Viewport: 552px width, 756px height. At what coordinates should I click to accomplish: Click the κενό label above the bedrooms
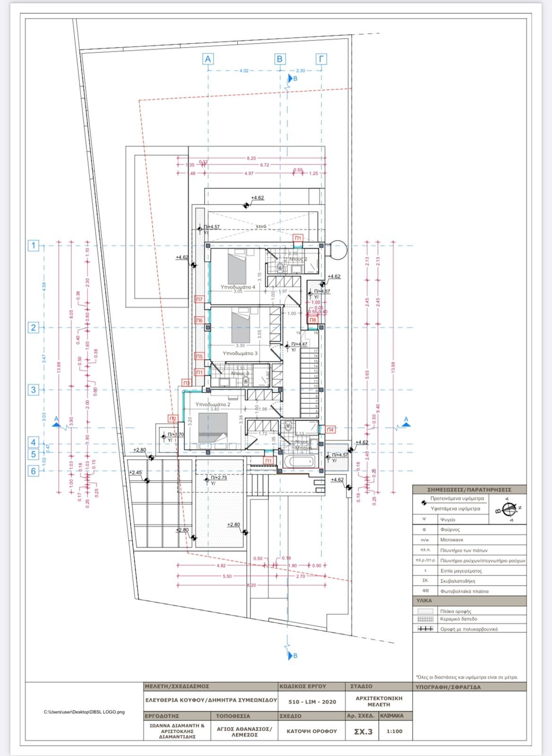261,226
